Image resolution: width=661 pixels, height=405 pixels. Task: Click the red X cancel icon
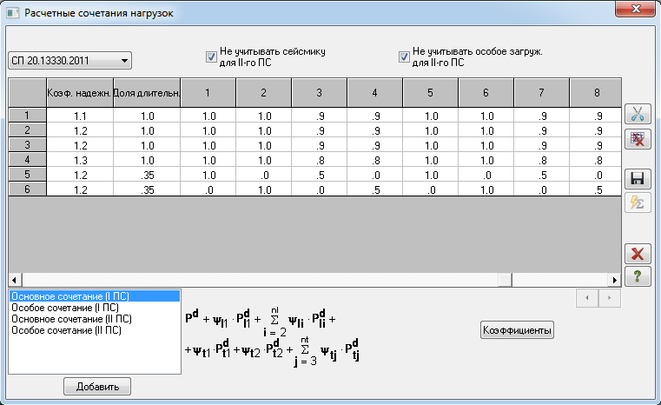click(x=637, y=254)
